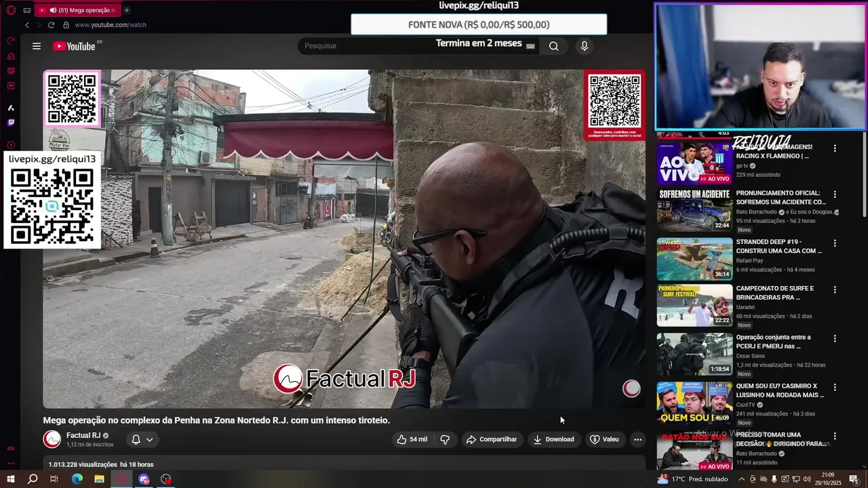Go back using the browser back arrow
This screenshot has height=488, width=868.
27,25
